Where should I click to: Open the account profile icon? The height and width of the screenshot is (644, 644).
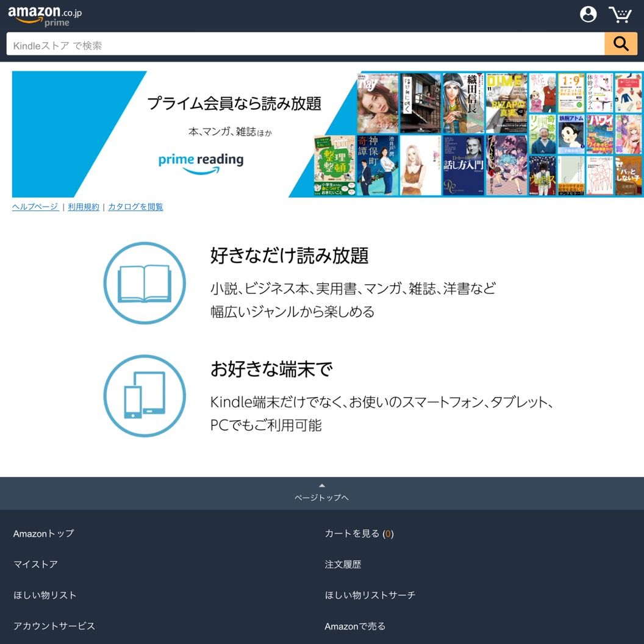[588, 15]
